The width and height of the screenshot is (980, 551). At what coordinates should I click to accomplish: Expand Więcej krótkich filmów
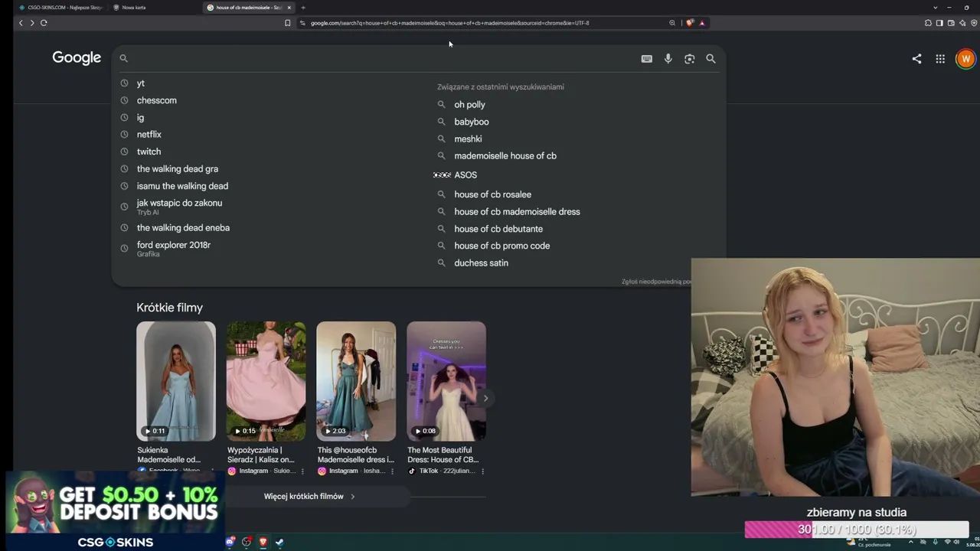click(x=309, y=497)
